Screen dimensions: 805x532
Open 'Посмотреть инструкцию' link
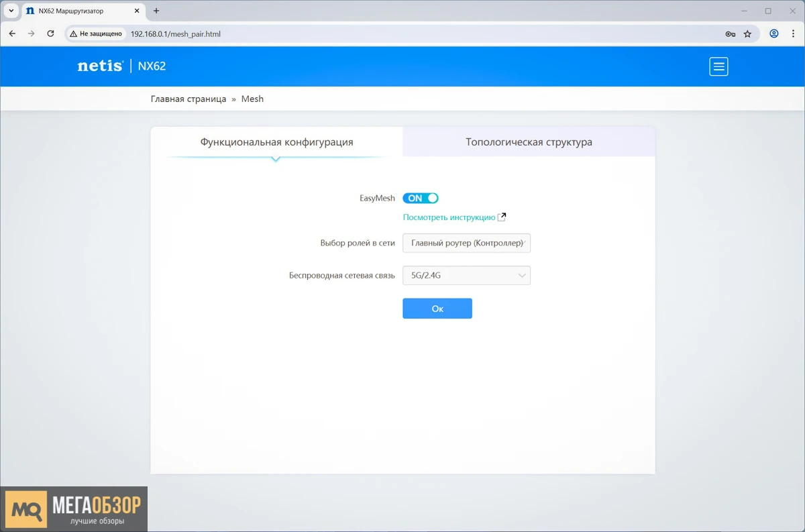[449, 217]
